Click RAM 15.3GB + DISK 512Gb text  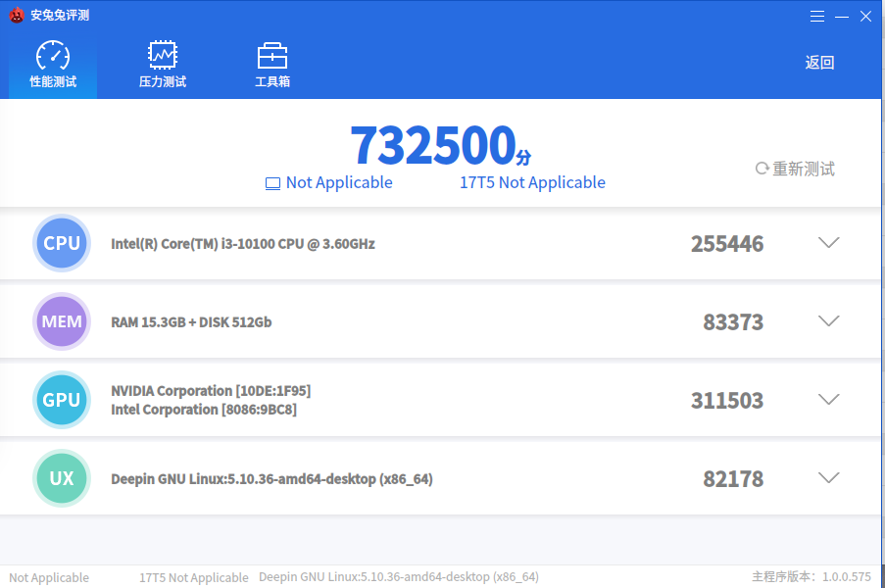click(191, 322)
